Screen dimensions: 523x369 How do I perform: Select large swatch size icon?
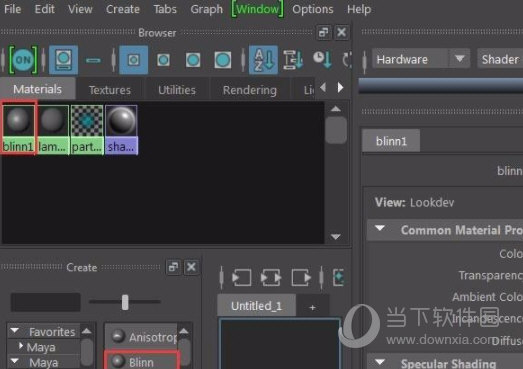coord(193,60)
